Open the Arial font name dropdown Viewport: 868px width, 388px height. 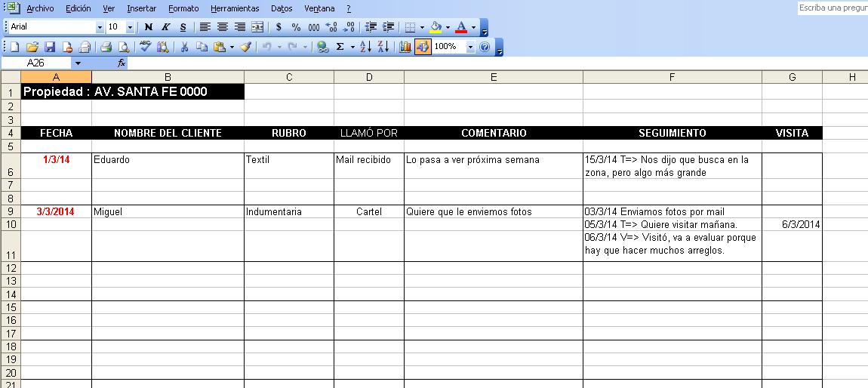point(100,27)
